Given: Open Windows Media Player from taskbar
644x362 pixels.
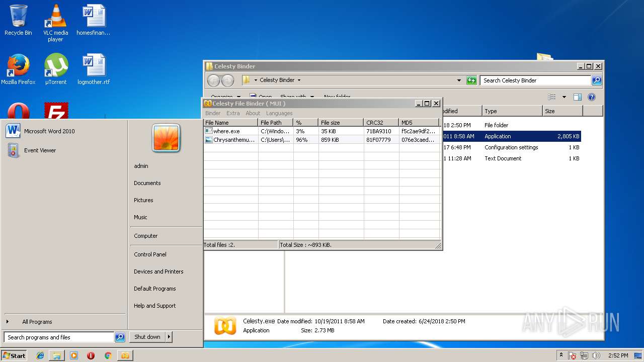Looking at the screenshot, I should pyautogui.click(x=74, y=355).
